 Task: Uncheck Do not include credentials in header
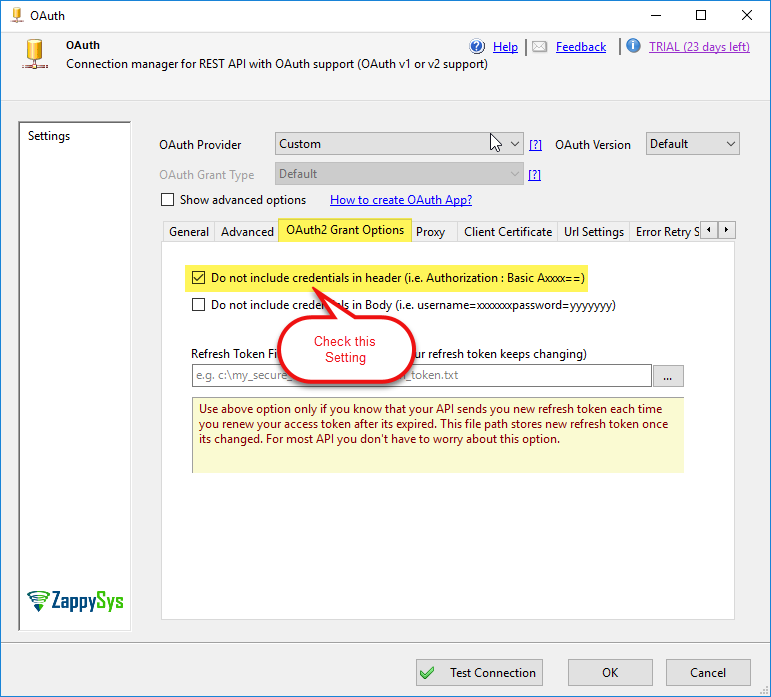198,277
